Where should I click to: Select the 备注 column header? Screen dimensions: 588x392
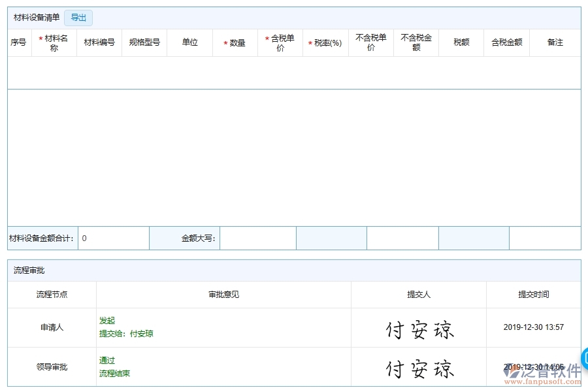[554, 42]
